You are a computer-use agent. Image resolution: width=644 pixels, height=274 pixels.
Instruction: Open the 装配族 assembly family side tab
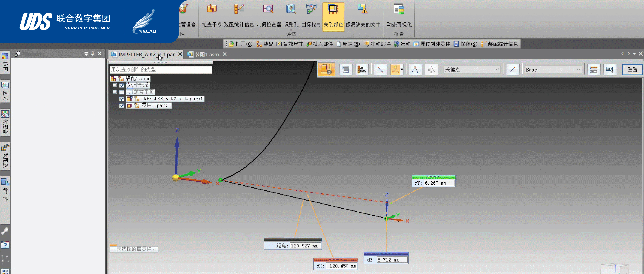[x=5, y=156]
